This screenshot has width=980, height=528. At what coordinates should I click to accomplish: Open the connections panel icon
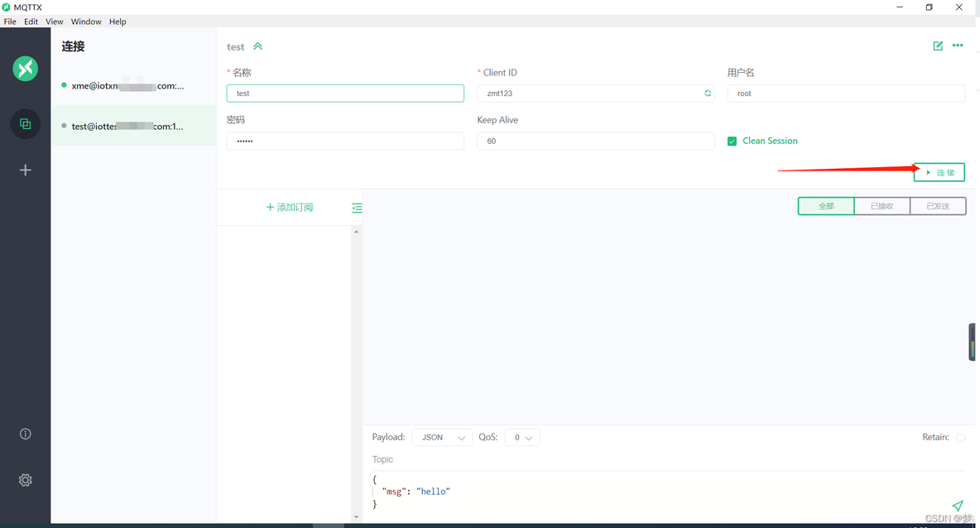25,124
